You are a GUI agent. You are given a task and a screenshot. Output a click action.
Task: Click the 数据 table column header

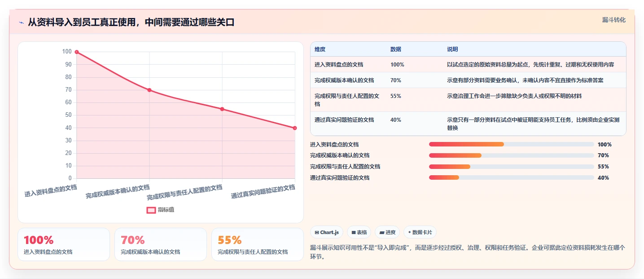(396, 49)
